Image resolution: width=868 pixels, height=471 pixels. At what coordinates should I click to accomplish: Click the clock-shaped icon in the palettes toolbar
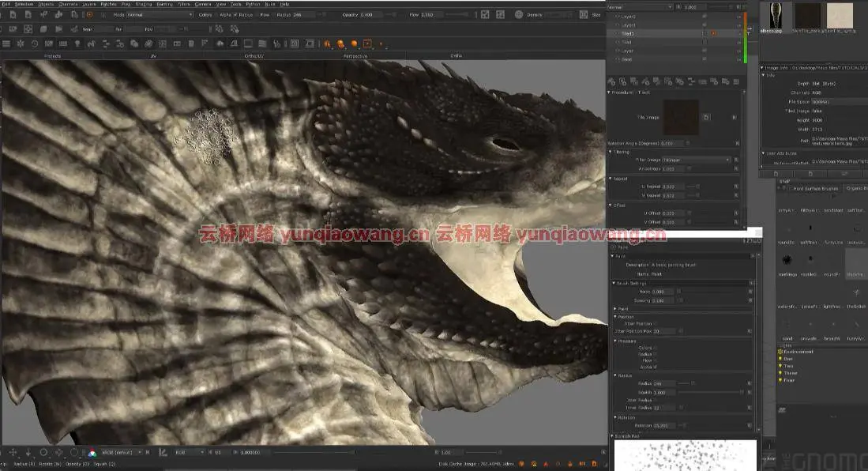[x=34, y=43]
